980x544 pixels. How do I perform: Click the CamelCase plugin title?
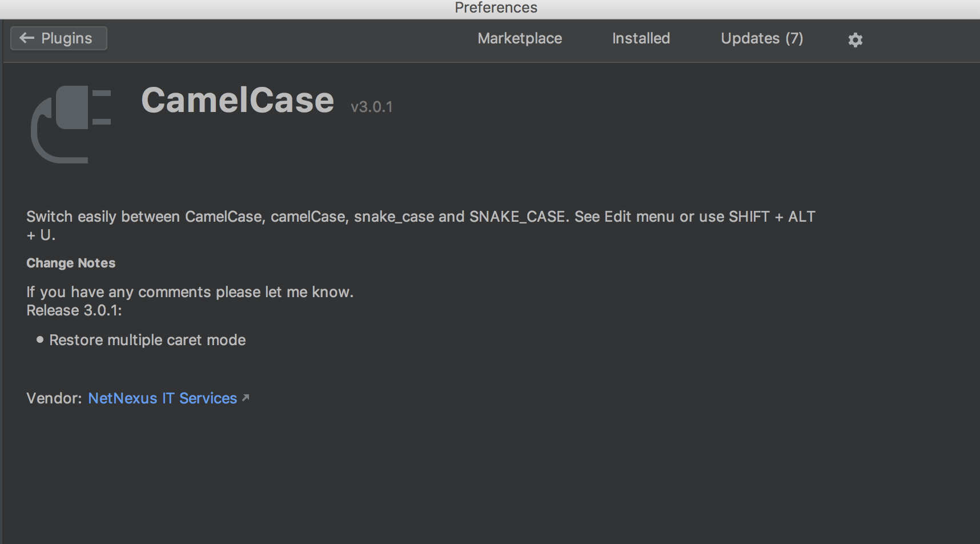tap(238, 100)
